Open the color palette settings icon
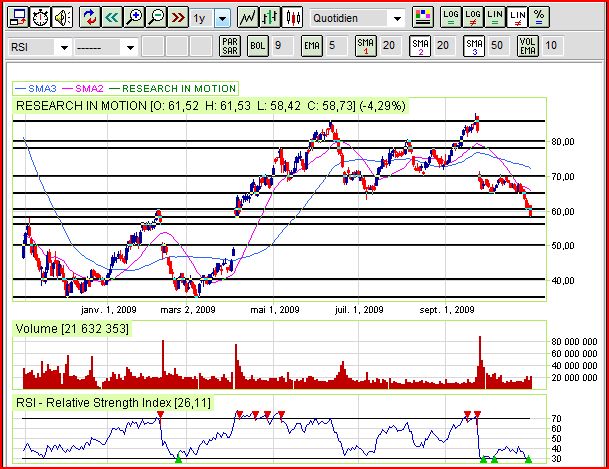This screenshot has width=609, height=469. (x=423, y=17)
